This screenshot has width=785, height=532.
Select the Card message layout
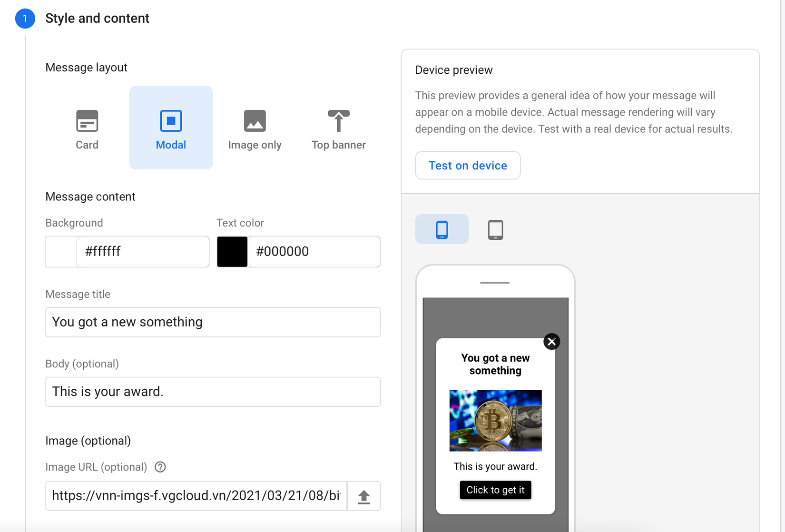pyautogui.click(x=87, y=128)
